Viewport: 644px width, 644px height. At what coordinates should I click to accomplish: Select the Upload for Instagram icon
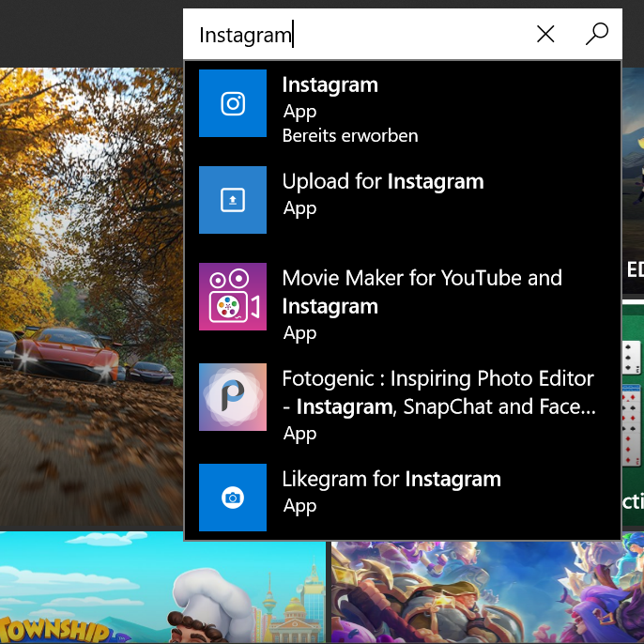point(233,200)
